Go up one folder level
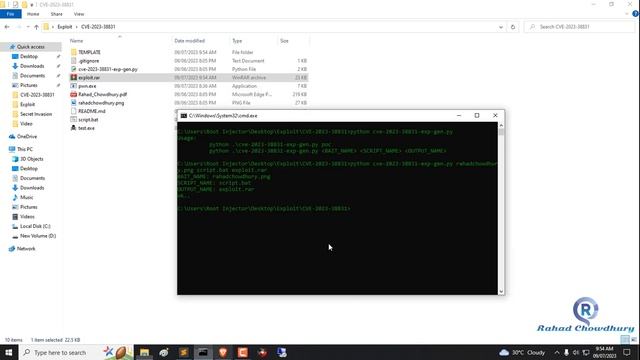Viewport: 640px width, 360px height. tap(36, 27)
